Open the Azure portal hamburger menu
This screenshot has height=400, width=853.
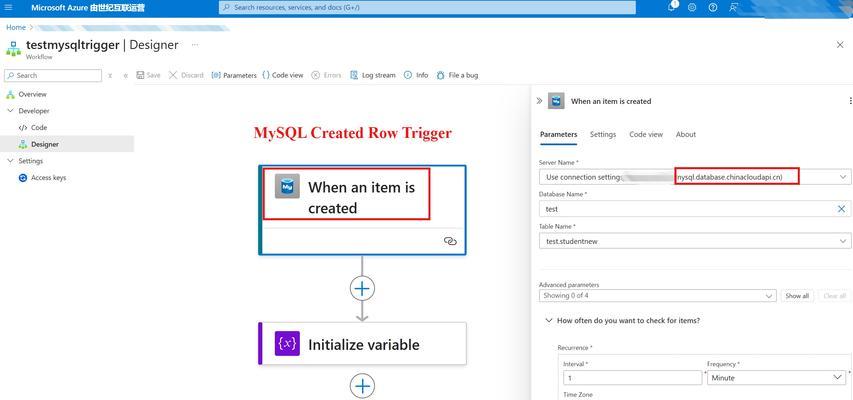8,8
